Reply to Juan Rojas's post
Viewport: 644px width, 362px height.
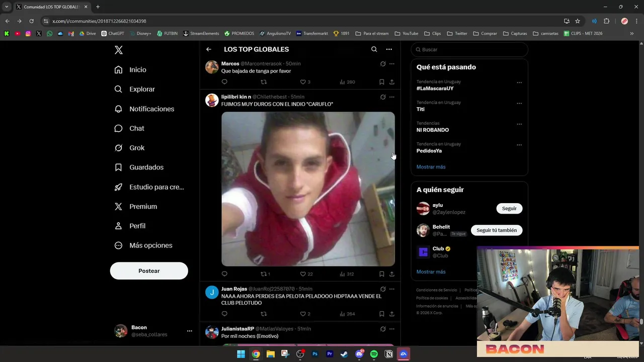(x=224, y=314)
